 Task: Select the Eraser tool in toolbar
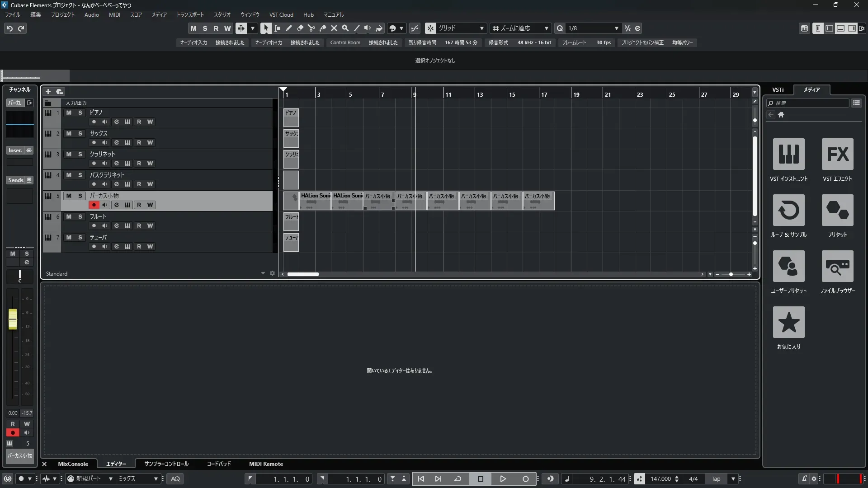click(300, 28)
